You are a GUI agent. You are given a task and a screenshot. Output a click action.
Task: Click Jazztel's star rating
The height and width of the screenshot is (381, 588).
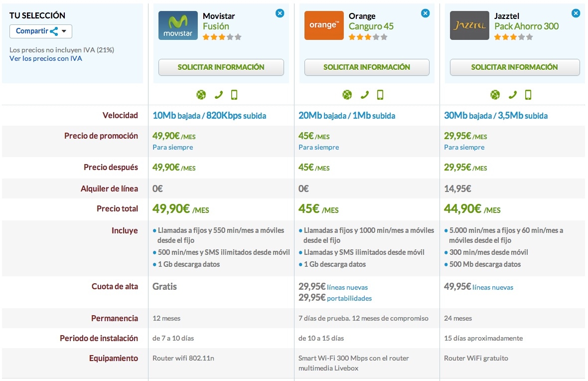513,37
